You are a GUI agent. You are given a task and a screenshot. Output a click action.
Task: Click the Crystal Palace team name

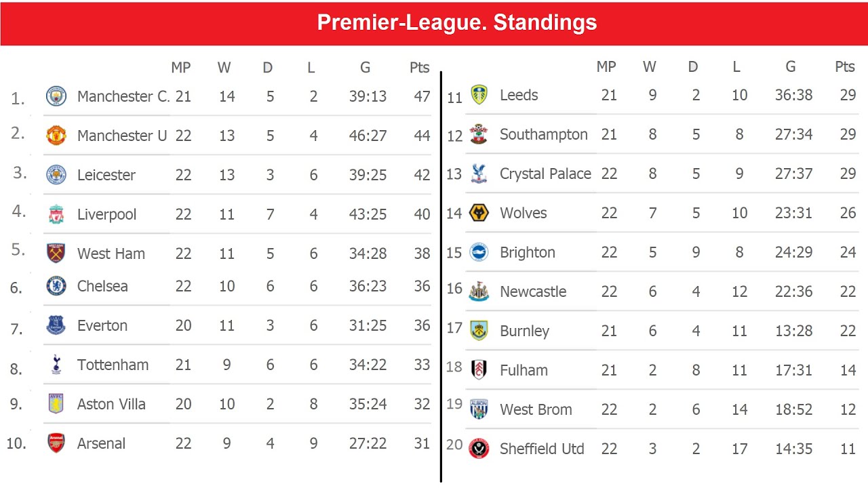[x=545, y=174]
